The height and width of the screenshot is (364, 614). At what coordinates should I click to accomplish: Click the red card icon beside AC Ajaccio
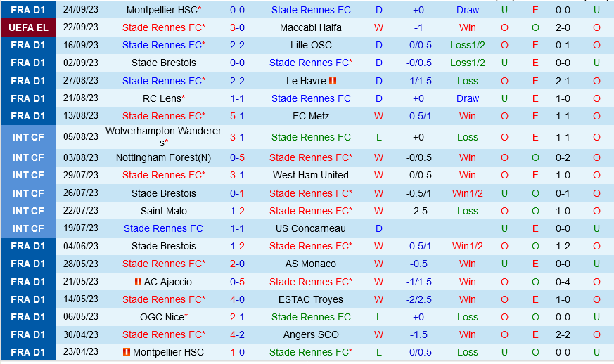[139, 282]
